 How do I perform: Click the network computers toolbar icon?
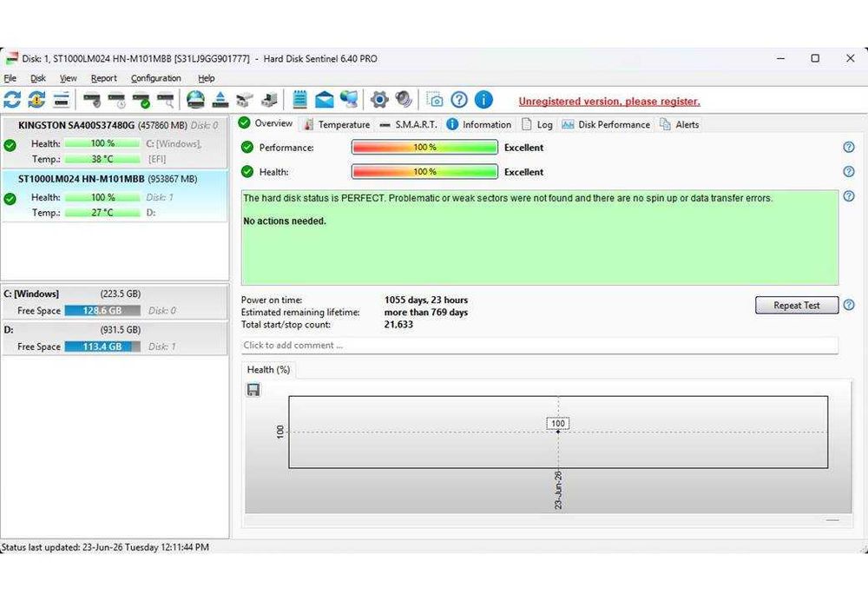349,100
